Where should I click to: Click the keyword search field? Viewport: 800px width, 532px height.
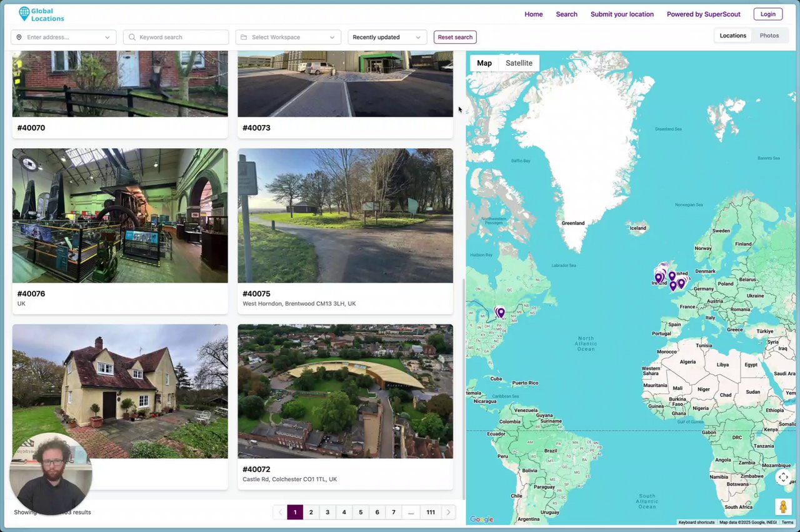coord(176,38)
